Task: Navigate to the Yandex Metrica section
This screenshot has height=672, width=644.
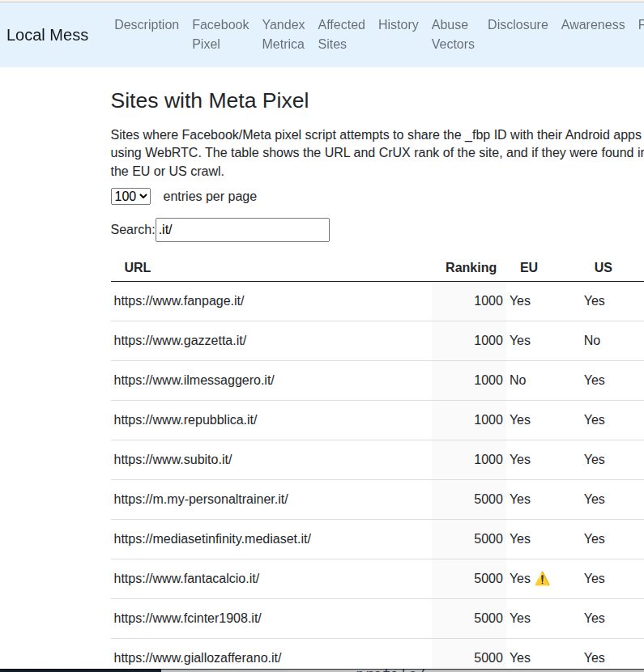Action: pyautogui.click(x=283, y=34)
